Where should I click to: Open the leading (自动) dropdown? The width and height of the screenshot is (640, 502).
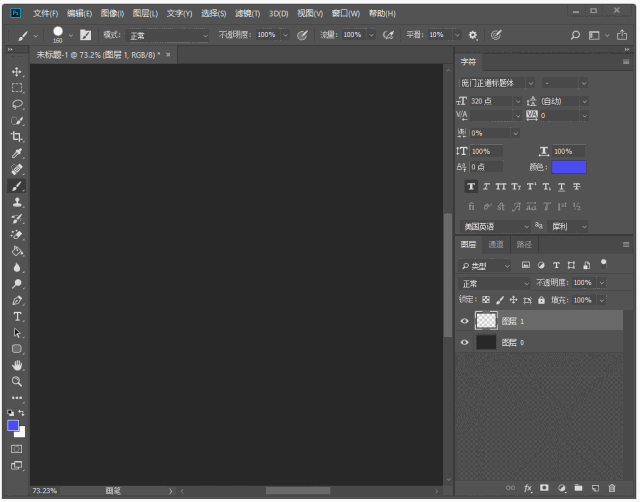click(x=584, y=101)
